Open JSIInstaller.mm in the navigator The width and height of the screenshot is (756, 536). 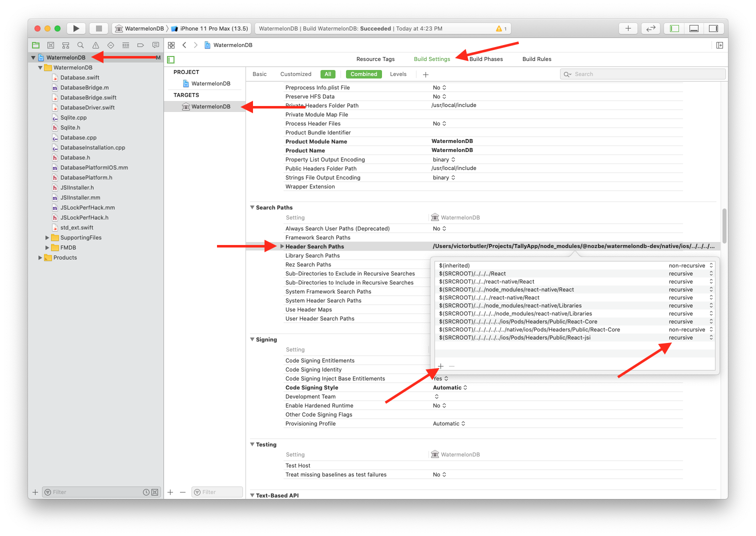tap(80, 197)
